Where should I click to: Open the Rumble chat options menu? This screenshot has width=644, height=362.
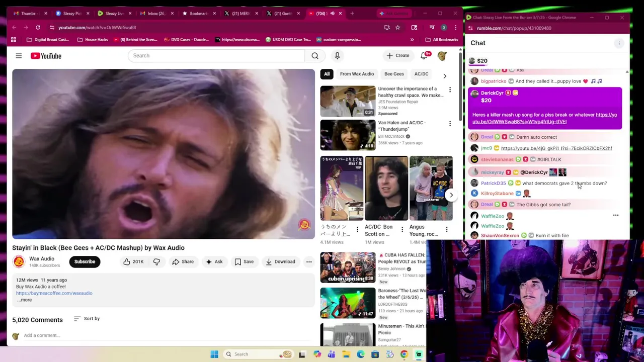[619, 43]
